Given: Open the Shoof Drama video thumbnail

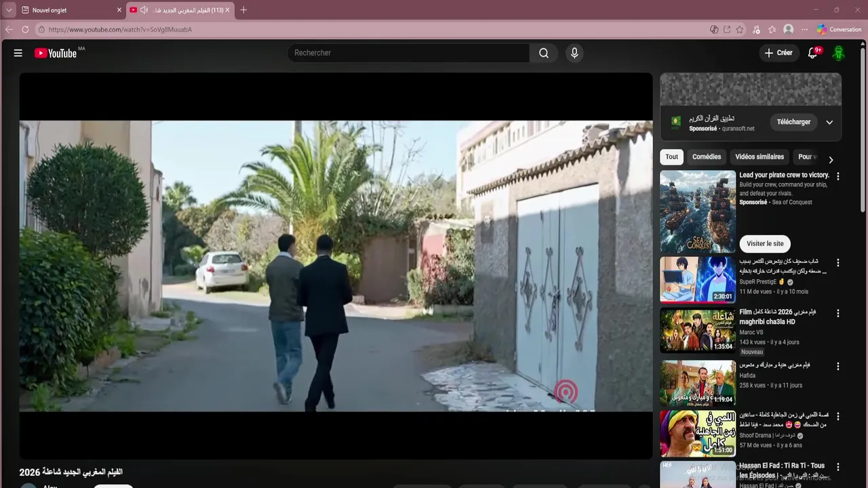Looking at the screenshot, I should 698,433.
